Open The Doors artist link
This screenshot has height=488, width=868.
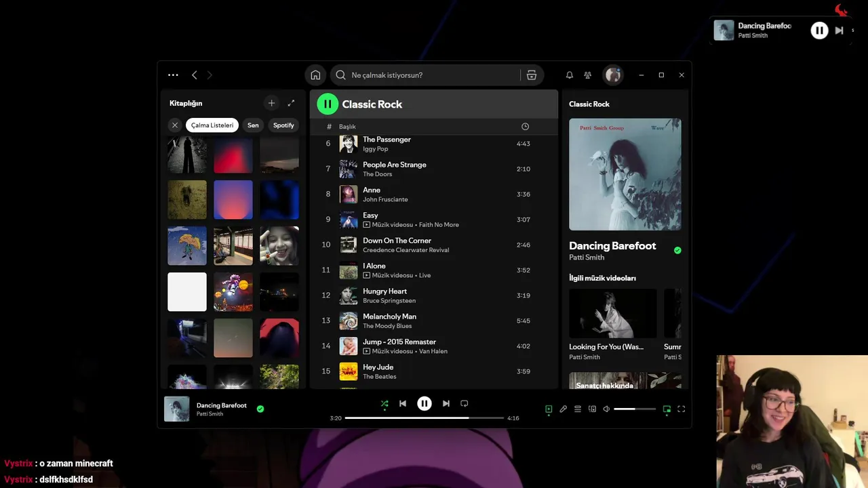377,174
